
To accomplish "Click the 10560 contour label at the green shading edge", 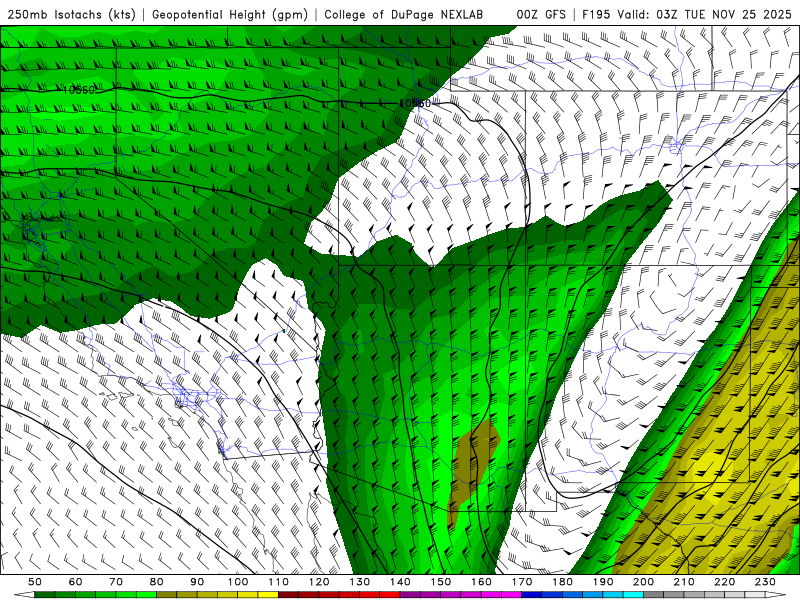I will click(415, 104).
